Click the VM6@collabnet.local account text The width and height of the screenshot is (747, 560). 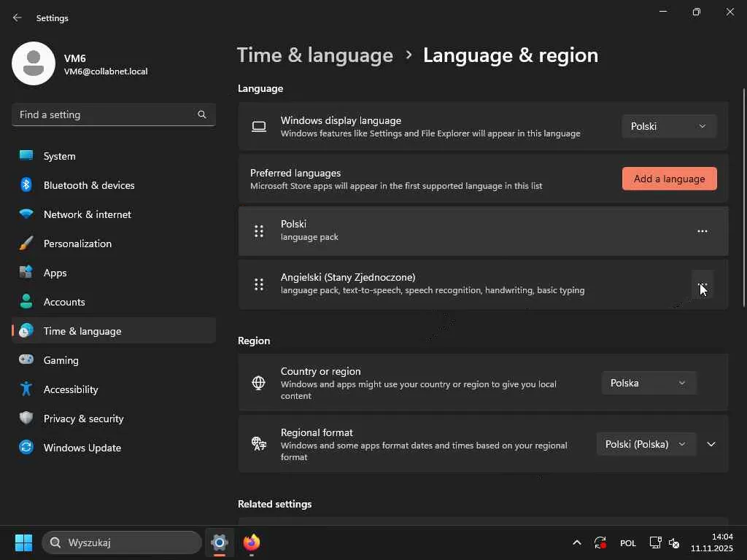point(106,71)
